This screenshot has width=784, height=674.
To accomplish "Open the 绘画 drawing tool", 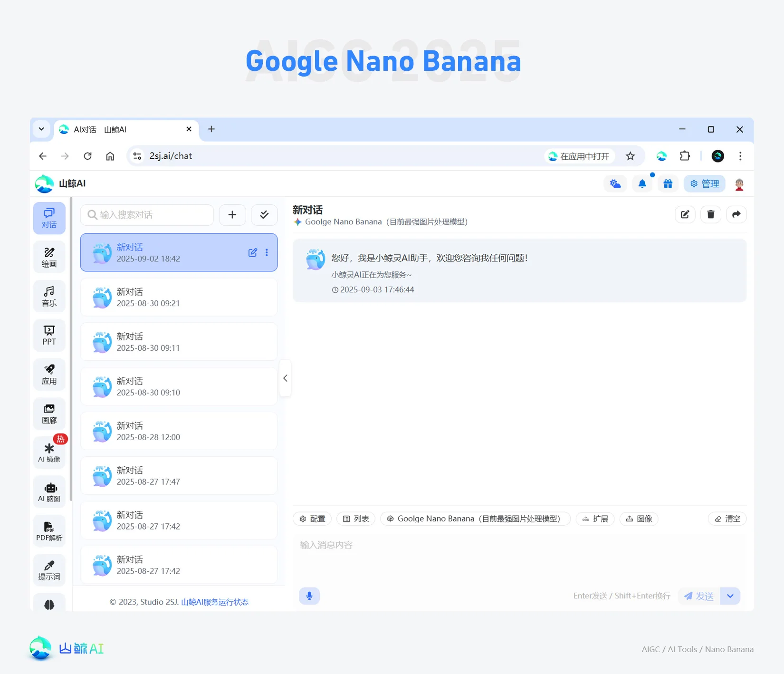I will [x=49, y=257].
